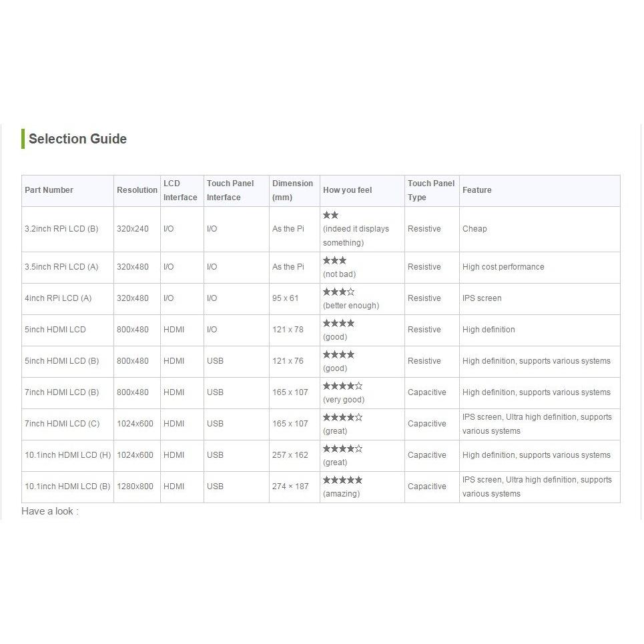Click the 257 x 162 dimension value
The width and height of the screenshot is (644, 644).
290,455
